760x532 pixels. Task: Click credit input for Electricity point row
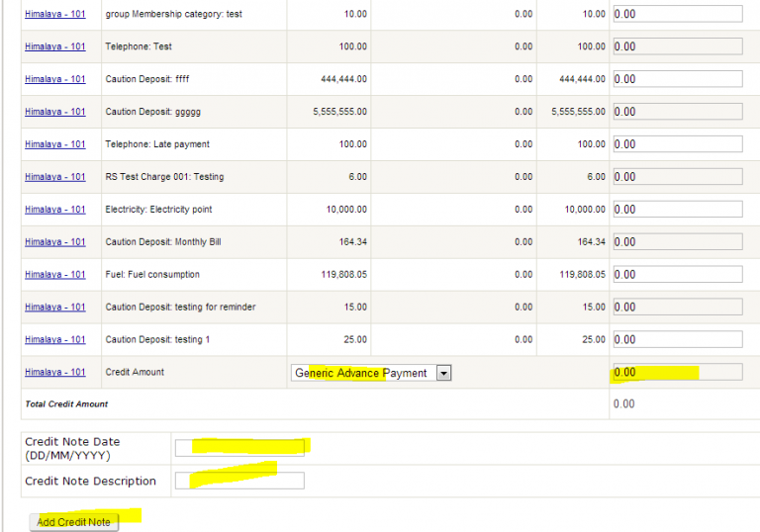click(x=678, y=210)
